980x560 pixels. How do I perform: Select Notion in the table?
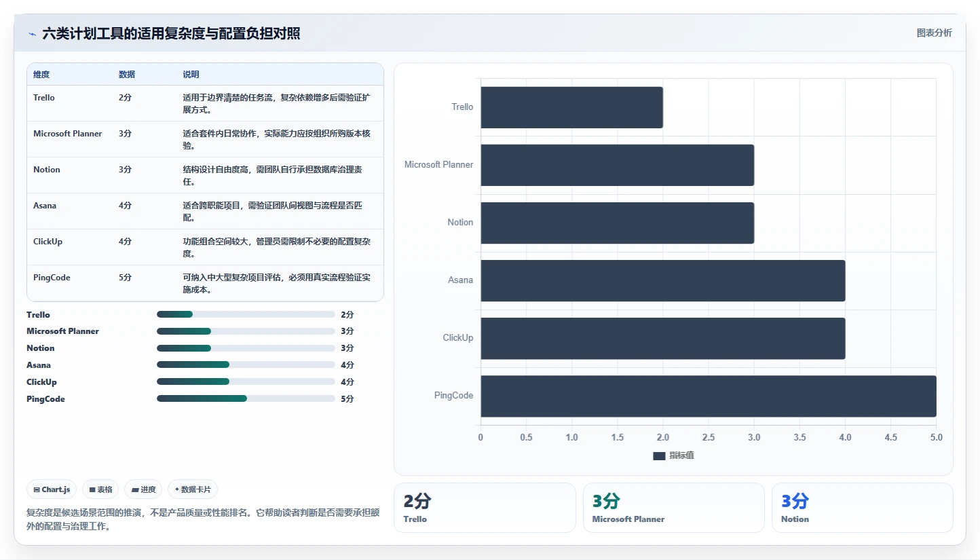click(x=47, y=170)
